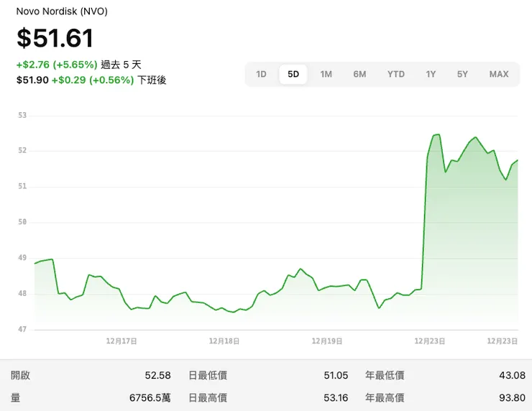Click the 52 y-axis label
The image size is (532, 411).
coord(22,150)
